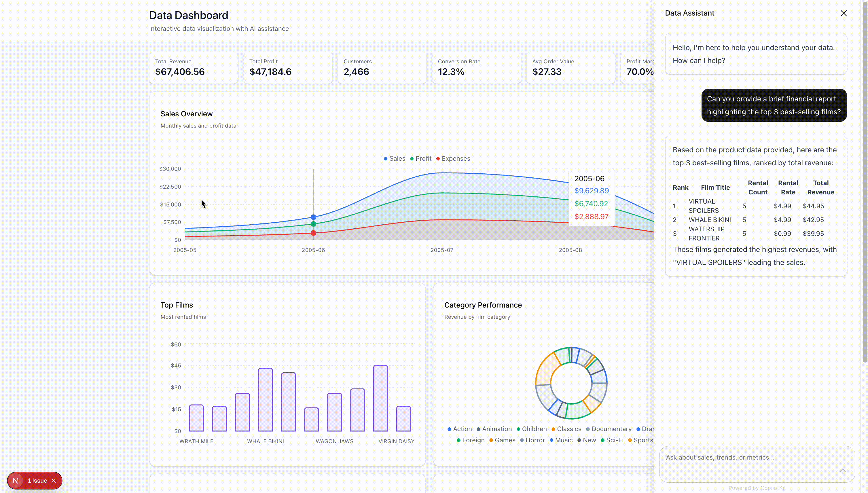Open the Next.js N issue badge

16,480
